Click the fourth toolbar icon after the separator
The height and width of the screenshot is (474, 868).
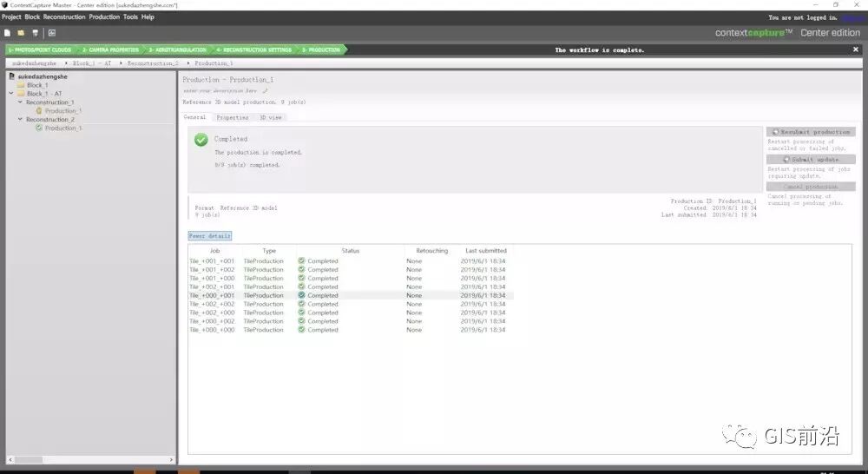coord(52,33)
